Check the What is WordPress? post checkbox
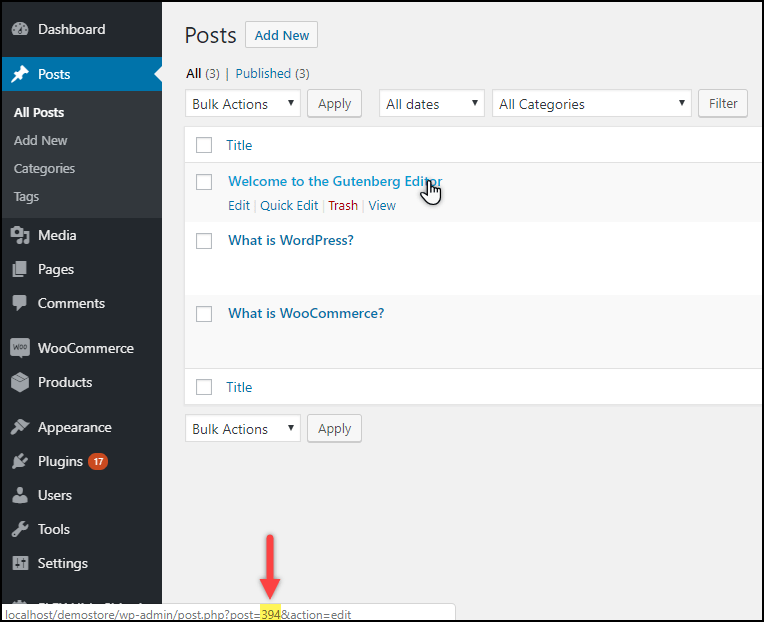This screenshot has width=764, height=622. pyautogui.click(x=204, y=241)
